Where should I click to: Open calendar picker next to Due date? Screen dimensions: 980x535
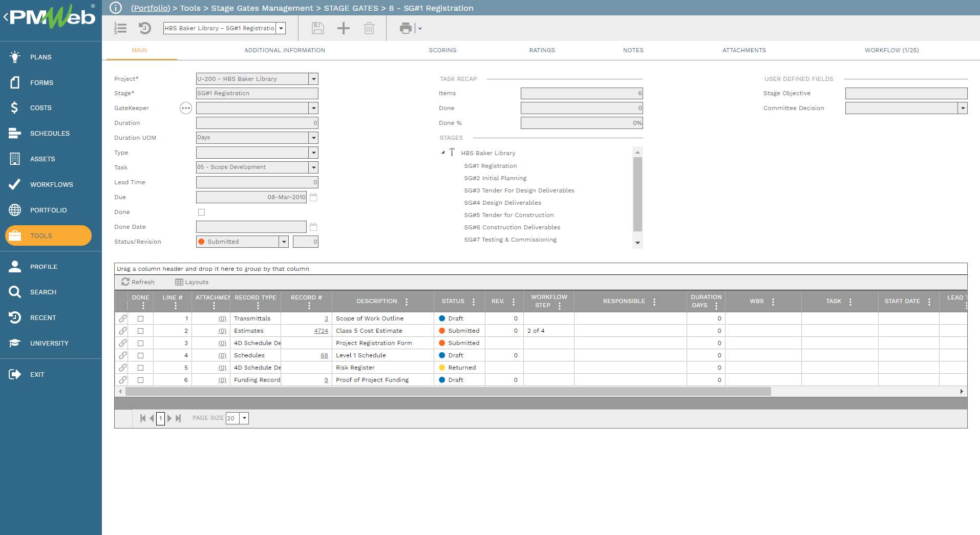(313, 197)
